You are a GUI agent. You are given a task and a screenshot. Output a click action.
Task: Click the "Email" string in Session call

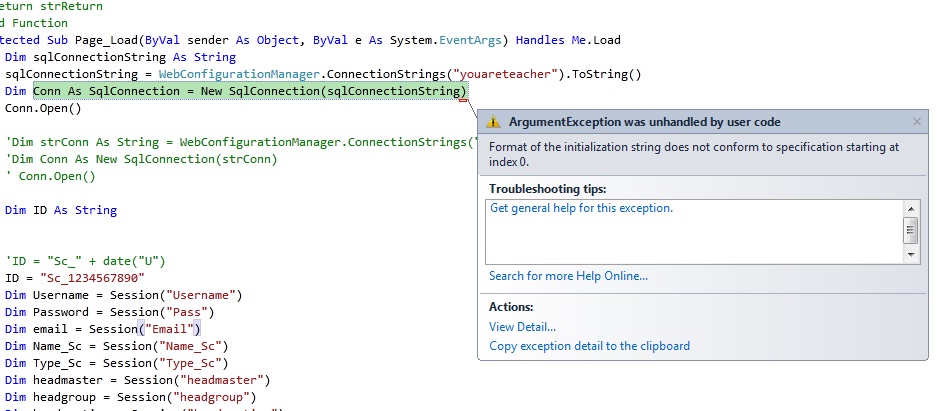point(170,329)
